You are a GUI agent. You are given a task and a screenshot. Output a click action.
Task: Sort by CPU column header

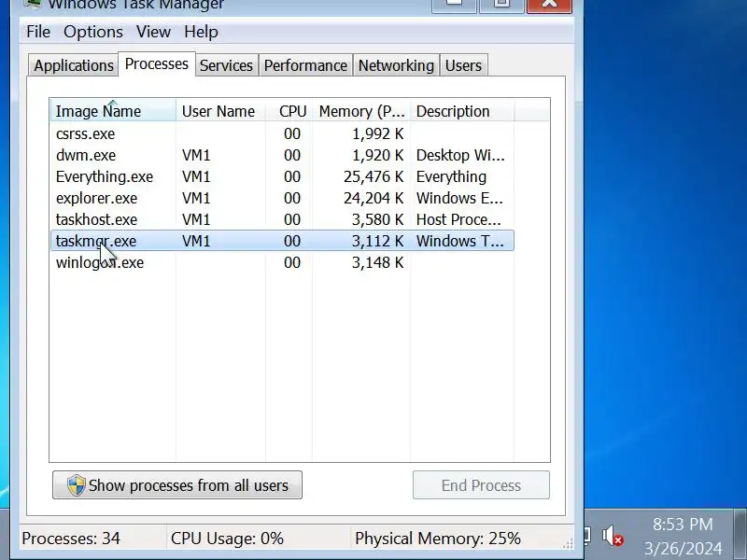click(x=289, y=111)
